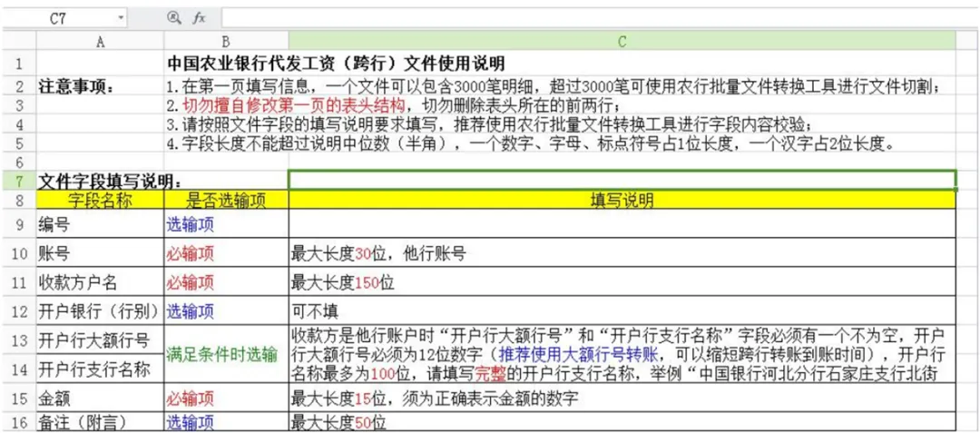Click the 账号 cell

point(100,252)
